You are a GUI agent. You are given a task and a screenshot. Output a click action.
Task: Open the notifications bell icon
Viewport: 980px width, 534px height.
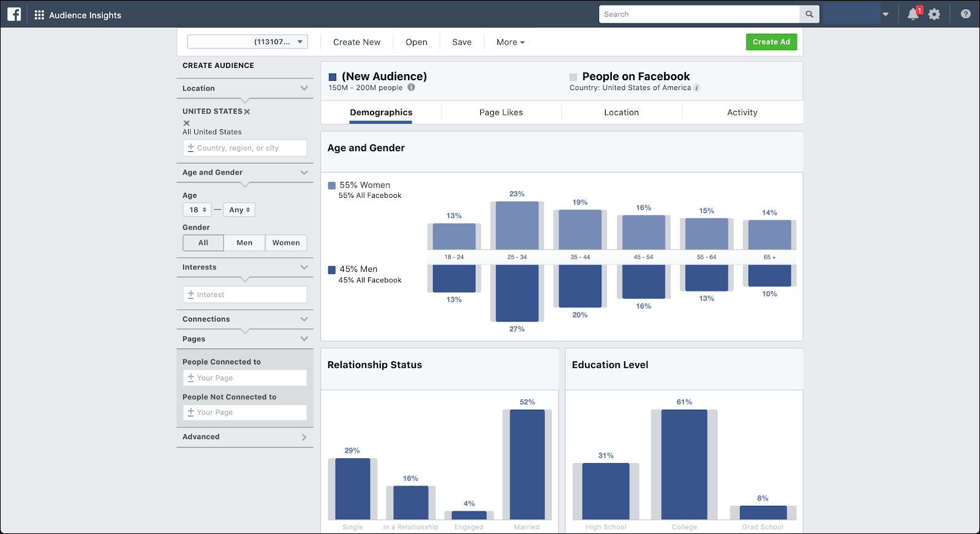(x=913, y=14)
